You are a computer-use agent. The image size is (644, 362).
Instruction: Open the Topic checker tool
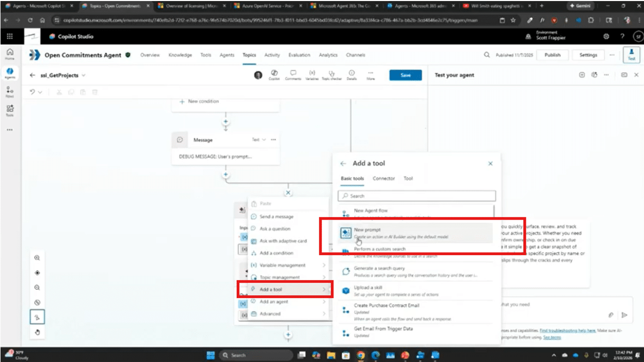[332, 75]
